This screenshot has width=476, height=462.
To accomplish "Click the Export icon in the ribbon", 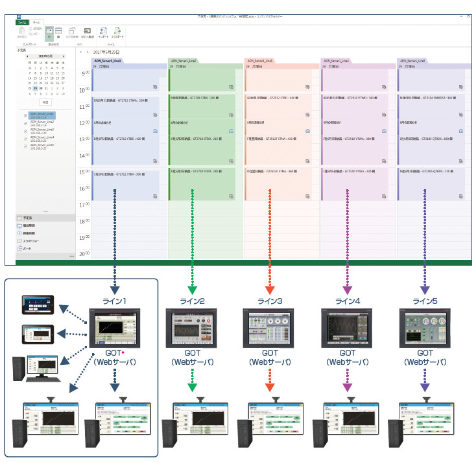I will point(117,32).
